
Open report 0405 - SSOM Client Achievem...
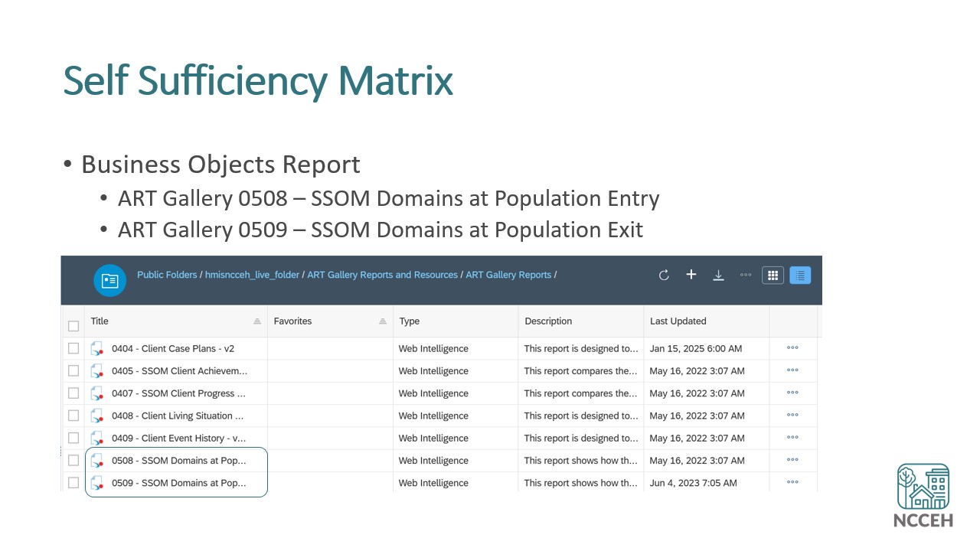(x=179, y=370)
